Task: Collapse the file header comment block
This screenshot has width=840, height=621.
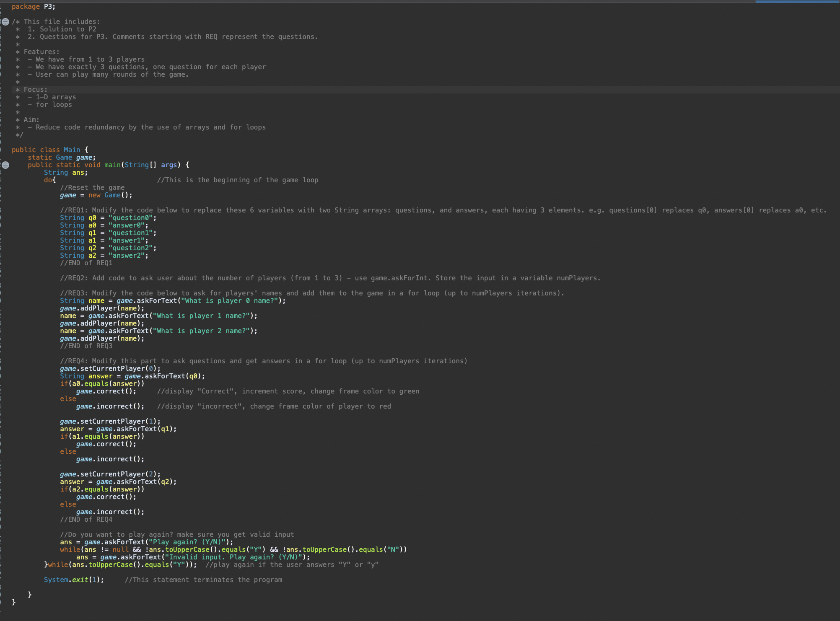Action: click(5, 22)
